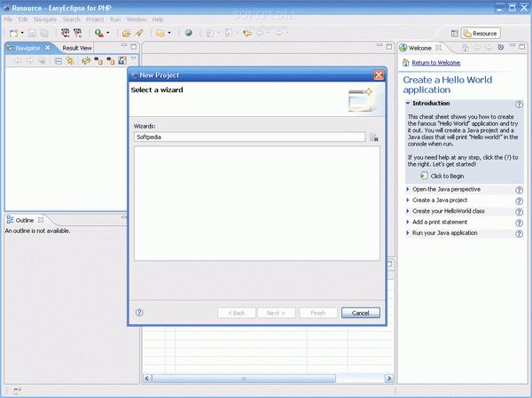Click the flashlight Search toolbar icon
The image size is (532, 398).
coord(139,33)
